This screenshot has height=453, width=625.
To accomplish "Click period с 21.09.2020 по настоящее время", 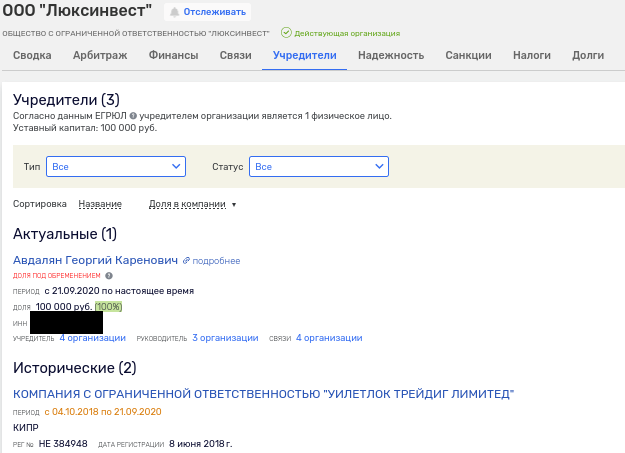I will point(119,291).
